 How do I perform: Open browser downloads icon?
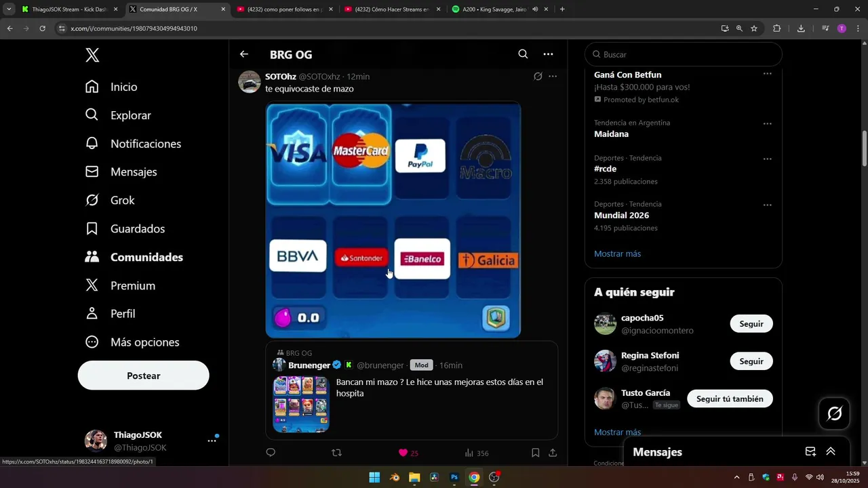[801, 28]
